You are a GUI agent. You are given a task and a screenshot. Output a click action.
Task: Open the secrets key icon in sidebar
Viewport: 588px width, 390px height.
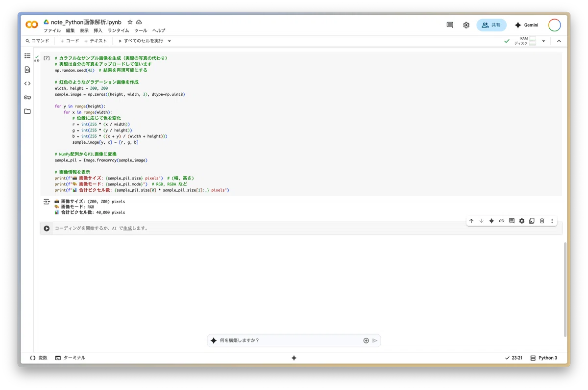(27, 97)
